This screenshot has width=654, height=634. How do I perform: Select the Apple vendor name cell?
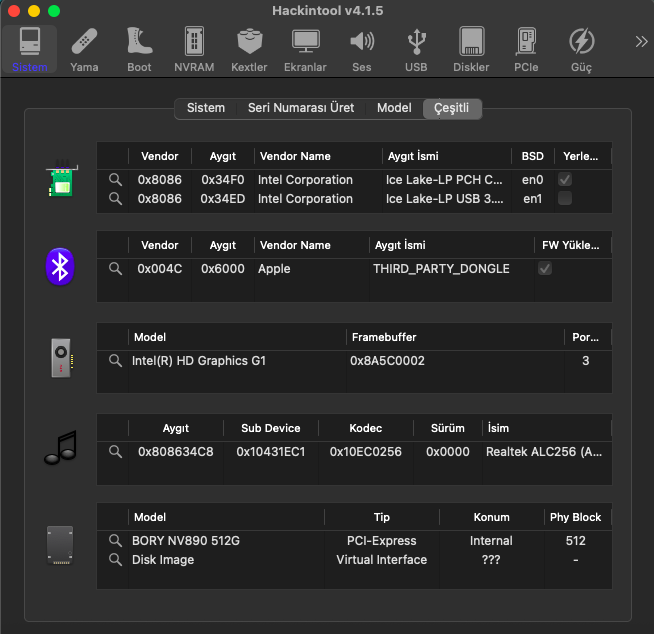point(274,269)
